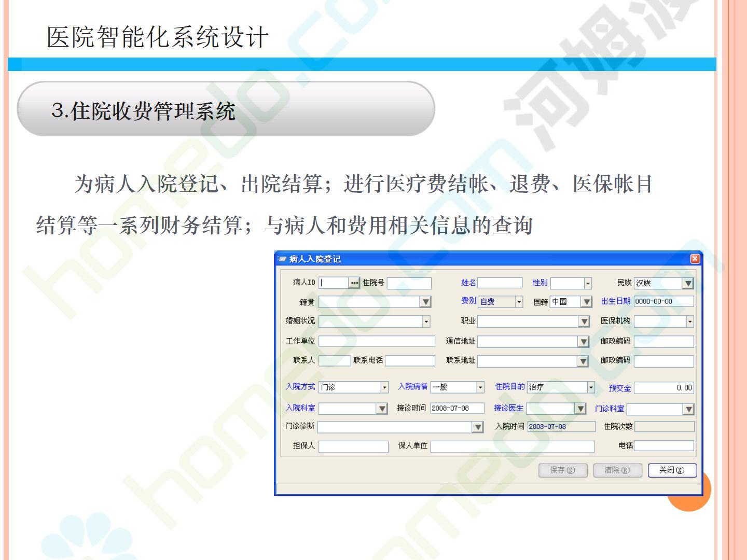Viewport: 747px width, 560px height.
Task: Select the 出生日期 date field
Action: click(663, 302)
